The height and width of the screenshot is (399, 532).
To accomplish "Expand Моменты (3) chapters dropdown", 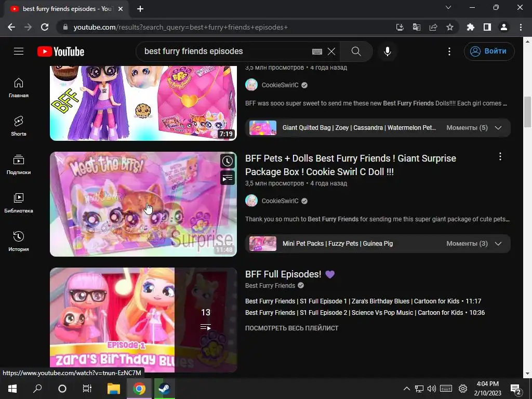I will (498, 244).
